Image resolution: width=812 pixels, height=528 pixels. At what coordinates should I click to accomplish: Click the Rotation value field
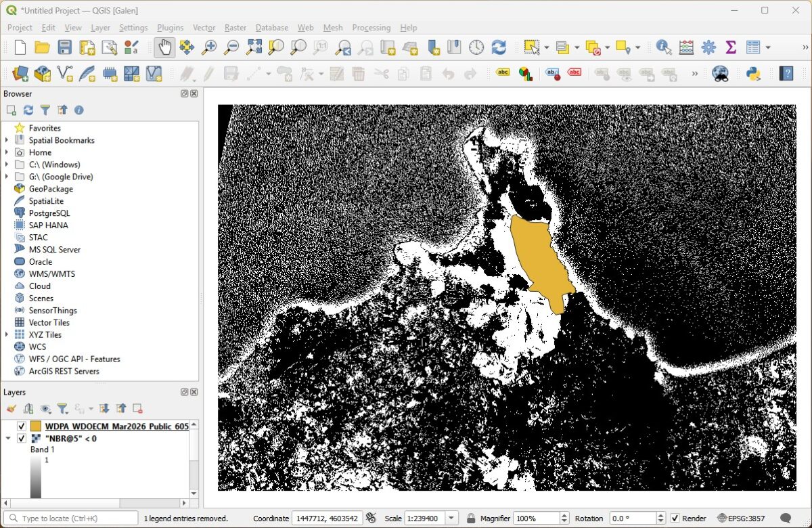point(632,519)
